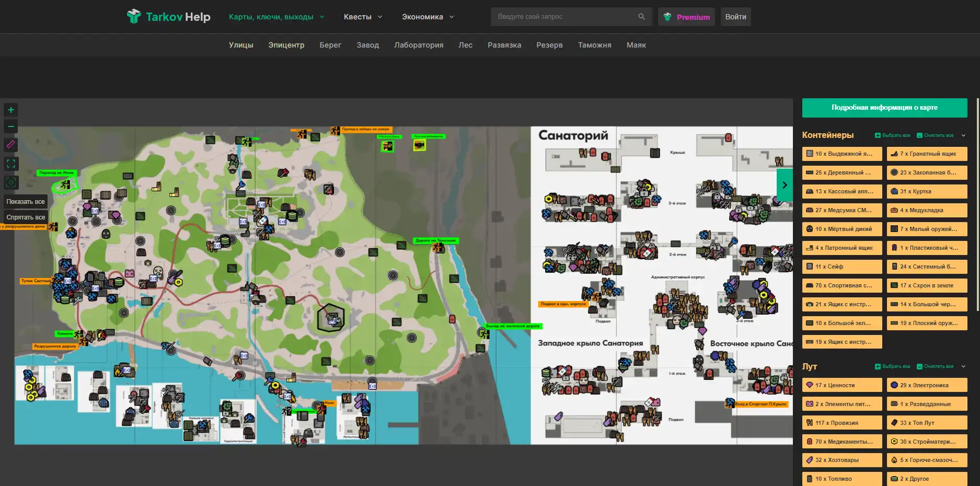Enter fullscreen map view
Screen dimensions: 980x486
[x=11, y=164]
